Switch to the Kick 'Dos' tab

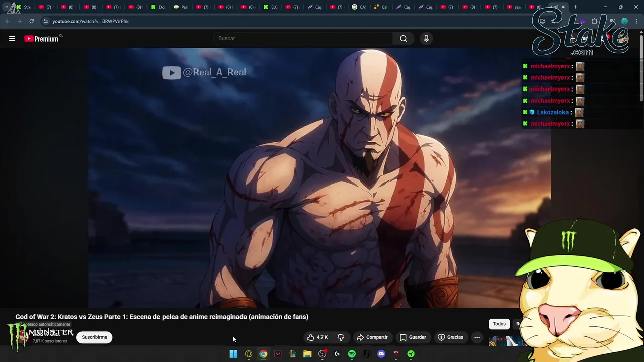[158, 7]
